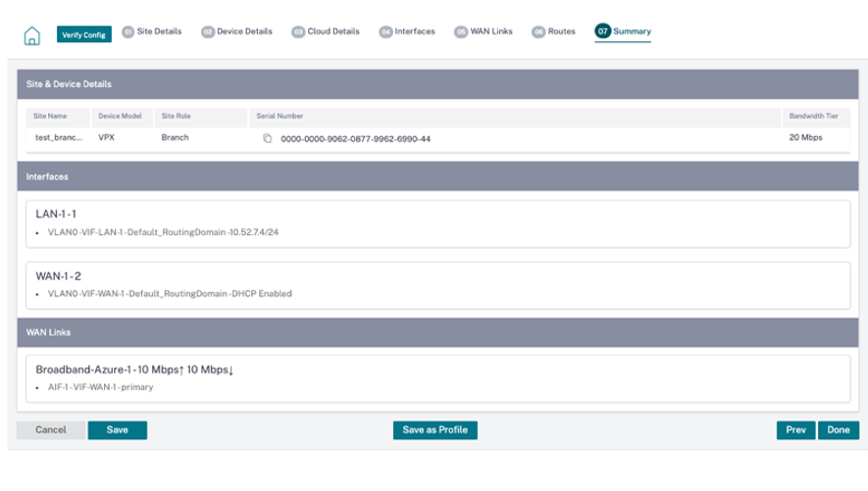Click Save as Profile
The width and height of the screenshot is (868, 491).
[435, 429]
